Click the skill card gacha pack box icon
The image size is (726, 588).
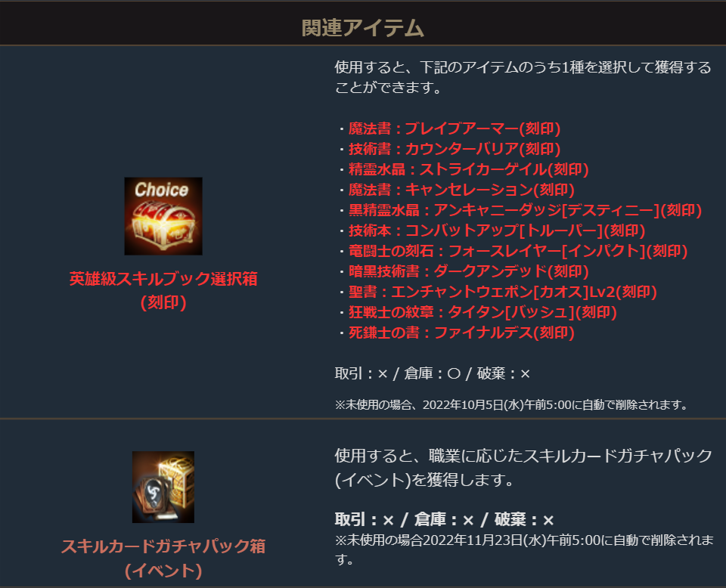163,487
